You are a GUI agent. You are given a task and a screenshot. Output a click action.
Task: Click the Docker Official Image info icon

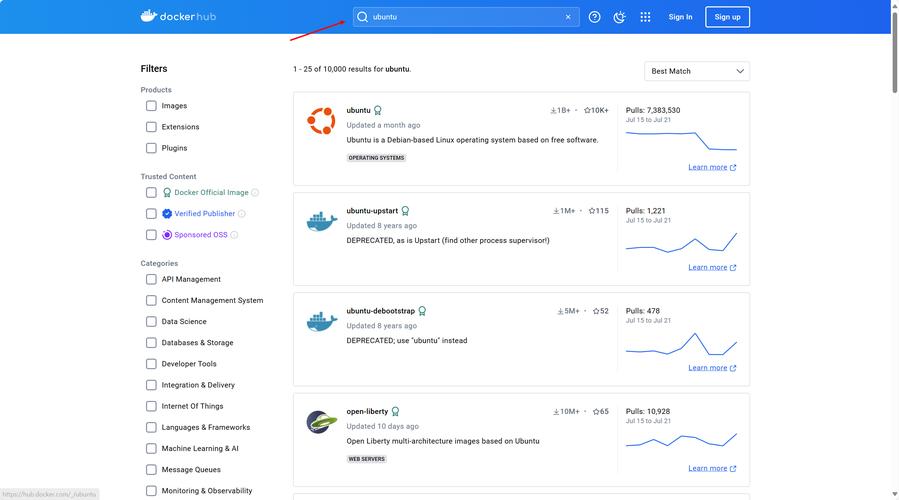point(255,193)
